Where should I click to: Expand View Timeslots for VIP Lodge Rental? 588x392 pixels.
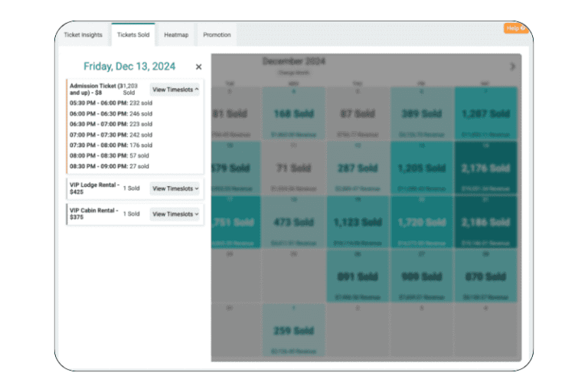coord(175,188)
